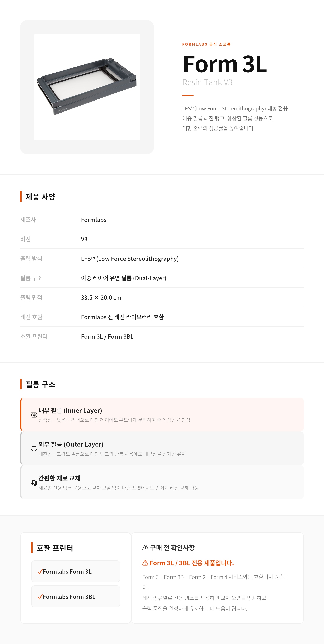Click the 제품 사양 section heading

coord(40,197)
